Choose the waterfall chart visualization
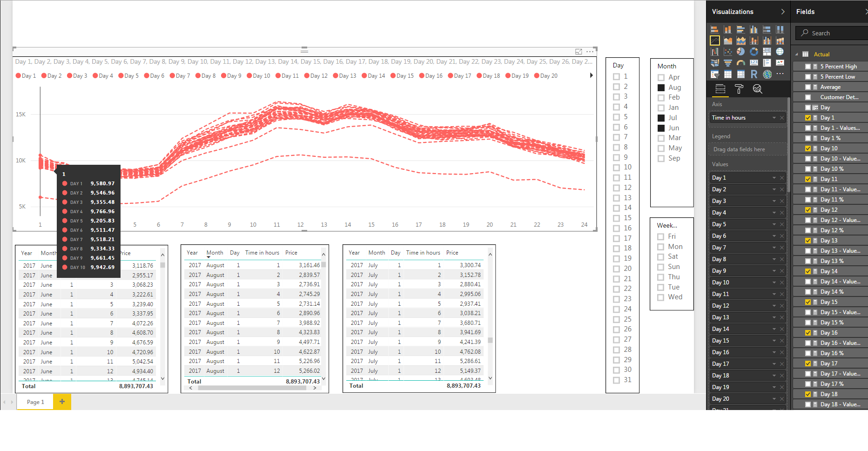Image resolution: width=868 pixels, height=451 pixels. tap(715, 52)
